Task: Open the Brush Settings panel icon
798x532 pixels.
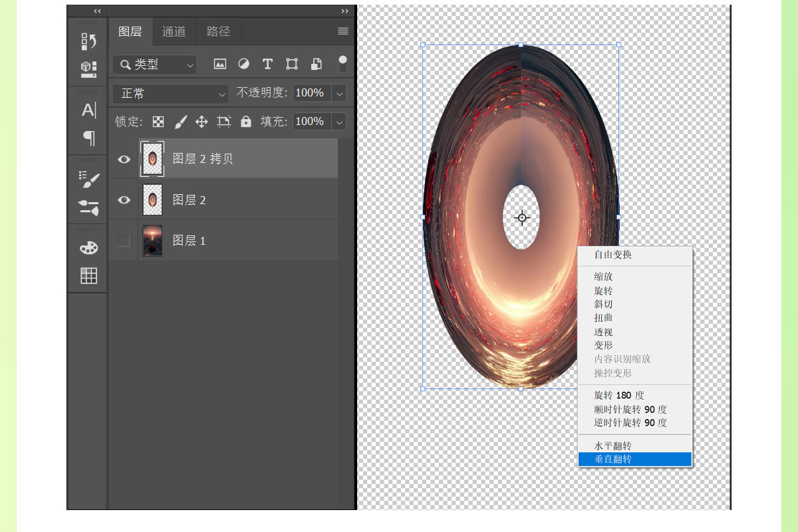Action: coord(88,180)
